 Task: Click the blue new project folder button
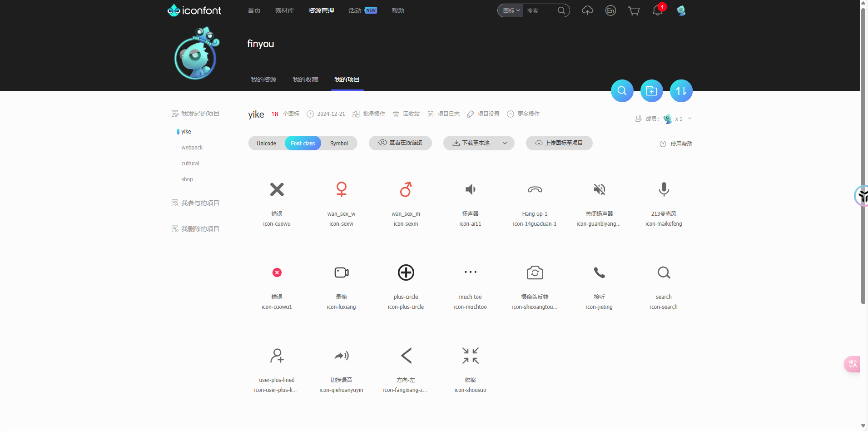click(651, 91)
